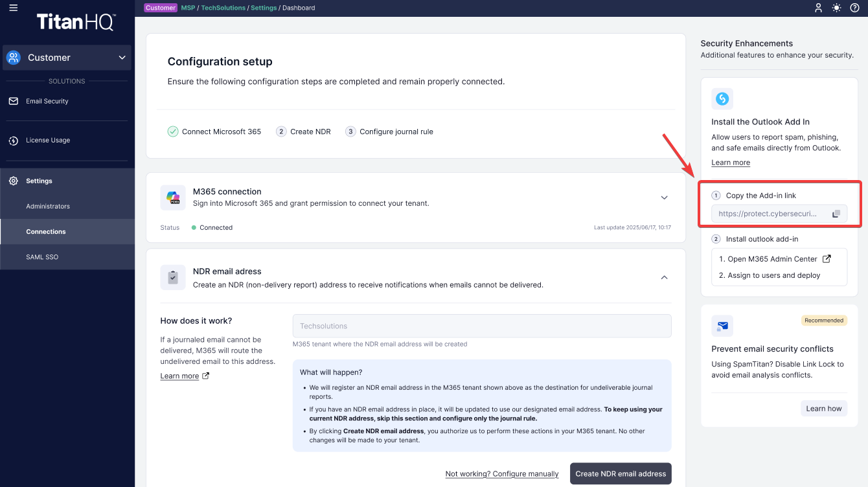Collapse the NDR email address section chevron

click(x=664, y=277)
